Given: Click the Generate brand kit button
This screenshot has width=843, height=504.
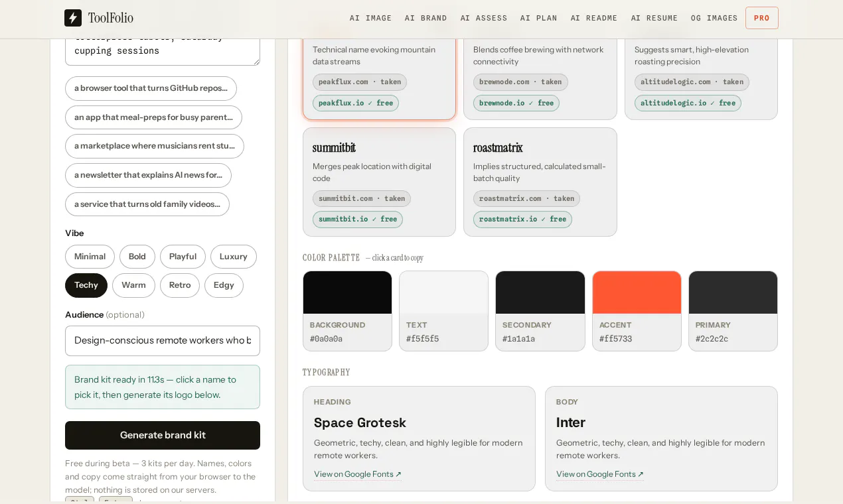Looking at the screenshot, I should click(x=163, y=435).
